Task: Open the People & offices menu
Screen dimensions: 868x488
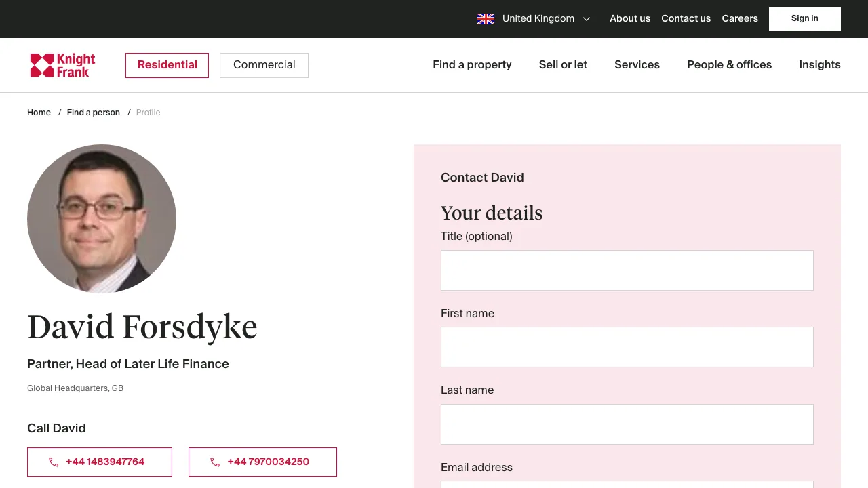Action: click(729, 65)
